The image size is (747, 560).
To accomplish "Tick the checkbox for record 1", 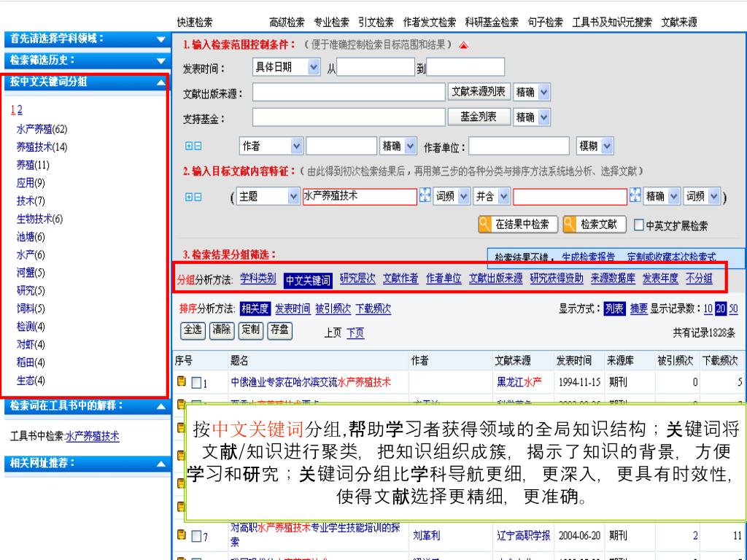I will tap(196, 382).
